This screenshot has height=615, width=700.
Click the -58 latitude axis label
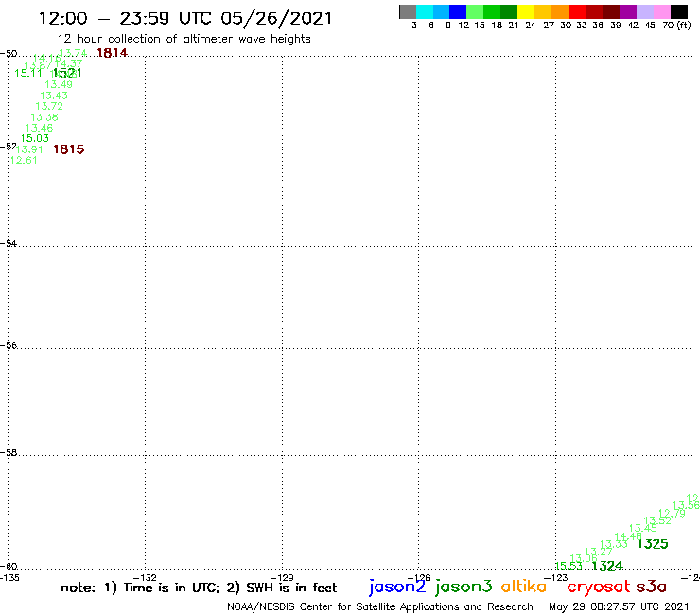click(9, 453)
